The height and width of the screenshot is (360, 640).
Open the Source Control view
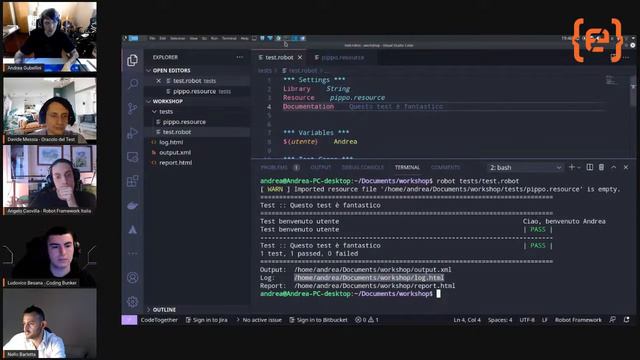click(133, 109)
